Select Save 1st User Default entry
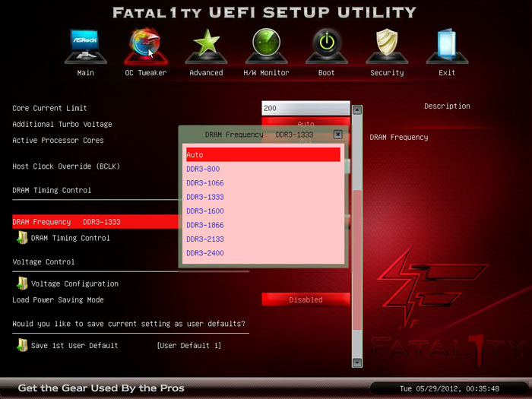The width and height of the screenshot is (532, 399). pyautogui.click(x=74, y=345)
